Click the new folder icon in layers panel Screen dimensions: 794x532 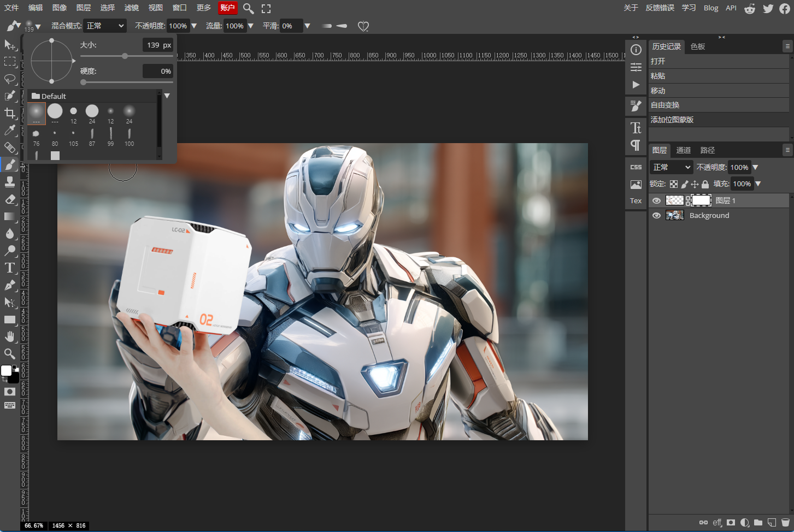point(758,523)
